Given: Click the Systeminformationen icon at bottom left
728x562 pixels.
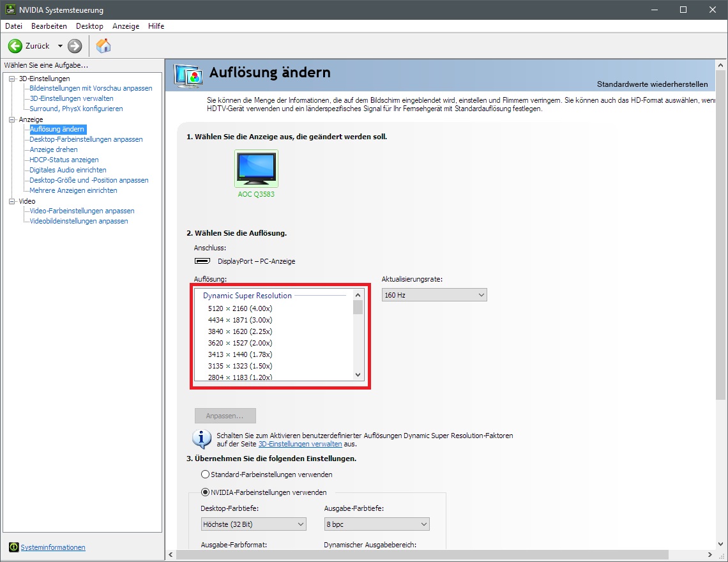Looking at the screenshot, I should pos(14,547).
